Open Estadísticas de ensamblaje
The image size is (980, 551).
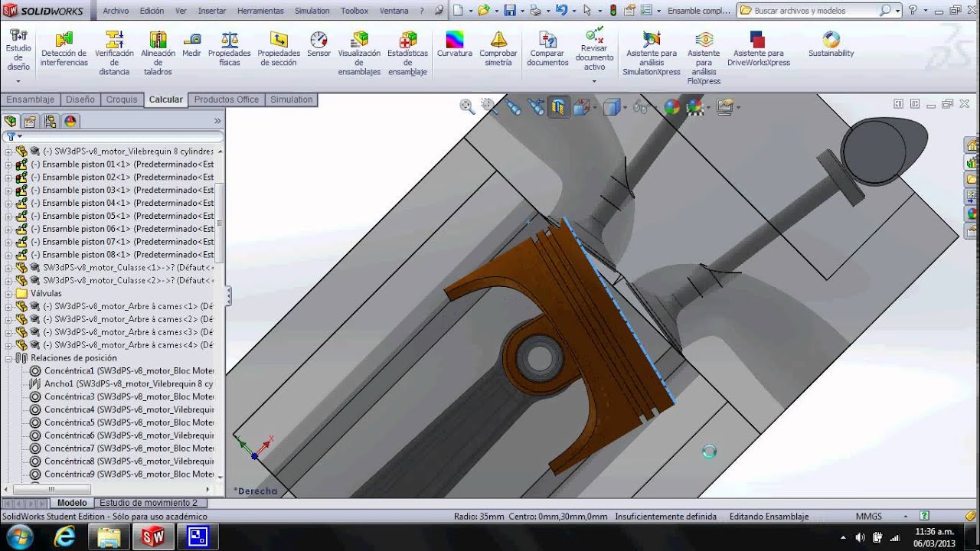coord(407,54)
